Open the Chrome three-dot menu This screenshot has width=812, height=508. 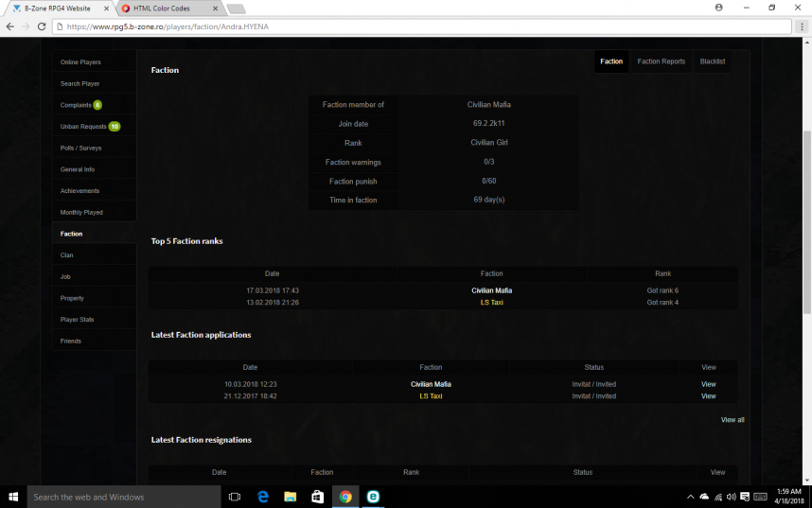click(x=801, y=26)
